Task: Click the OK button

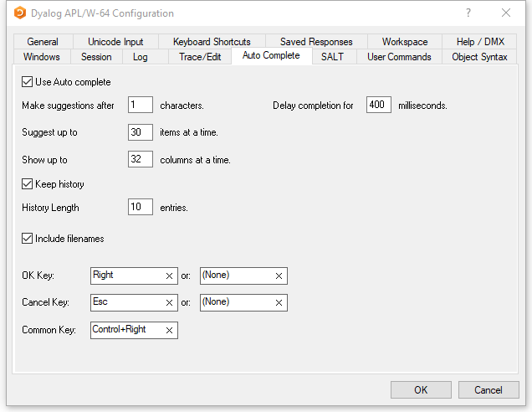Action: (x=421, y=389)
